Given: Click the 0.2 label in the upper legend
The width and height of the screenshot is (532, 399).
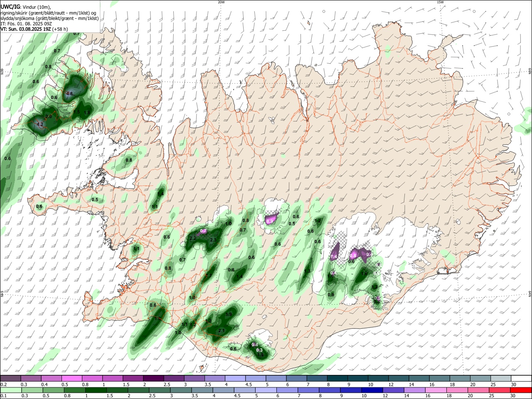Looking at the screenshot, I should 4,384.
